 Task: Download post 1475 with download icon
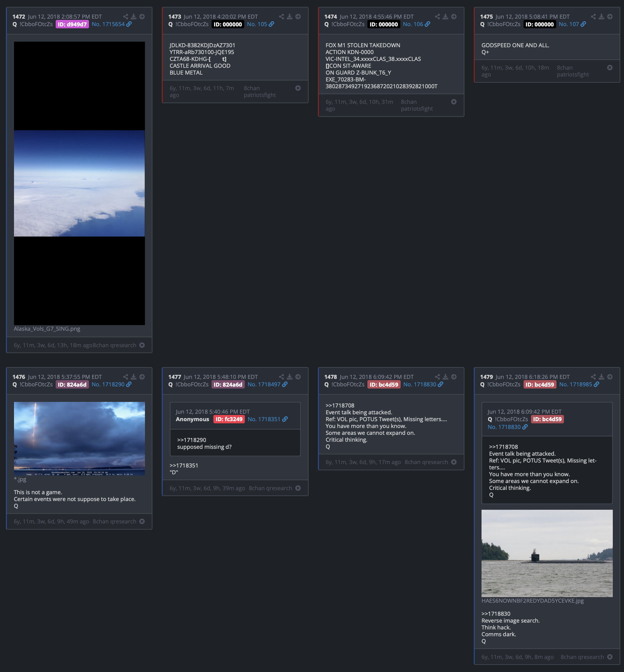602,16
